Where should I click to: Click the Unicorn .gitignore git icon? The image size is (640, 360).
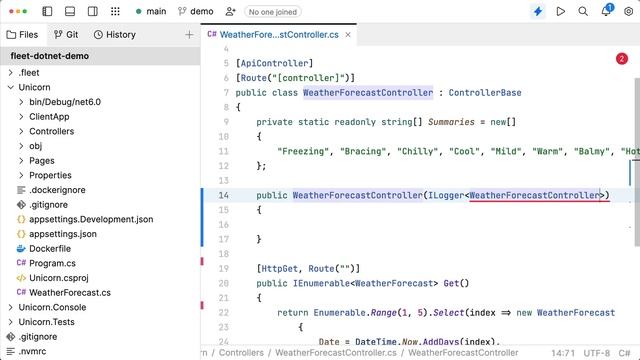(x=21, y=204)
